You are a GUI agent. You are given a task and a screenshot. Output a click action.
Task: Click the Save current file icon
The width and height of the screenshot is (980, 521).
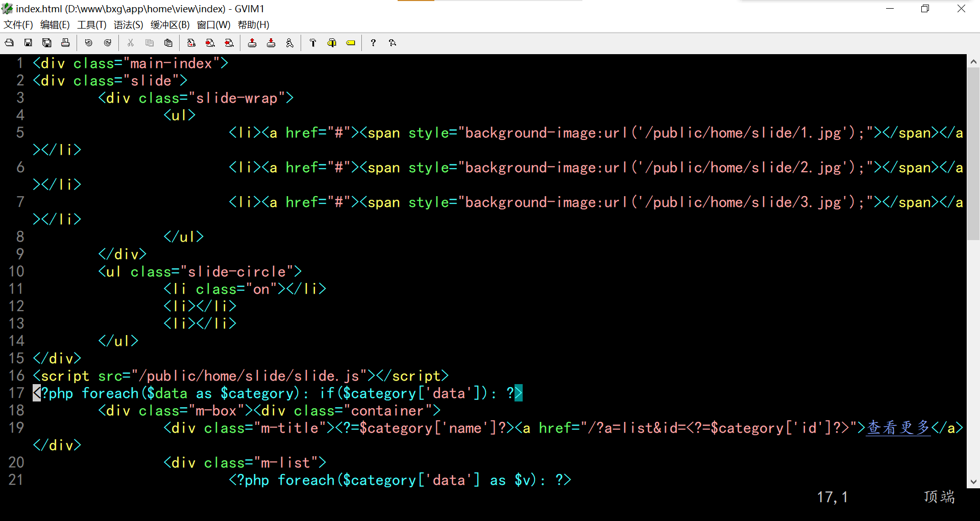[28, 43]
